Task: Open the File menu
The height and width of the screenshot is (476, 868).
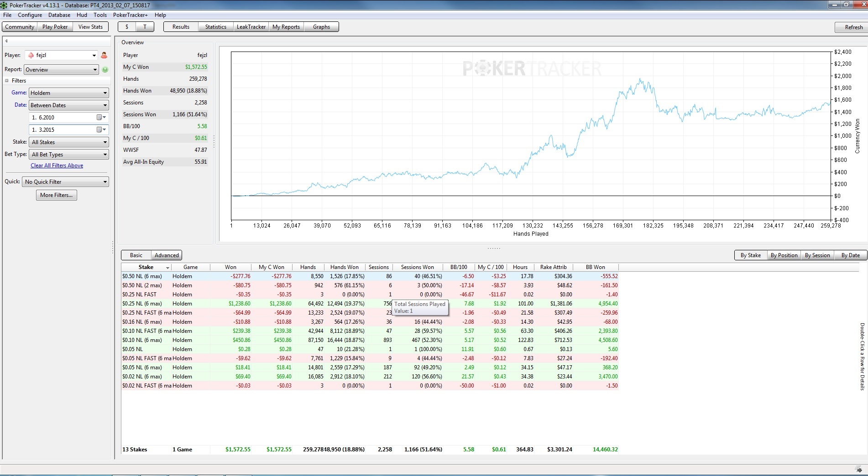Action: [7, 15]
